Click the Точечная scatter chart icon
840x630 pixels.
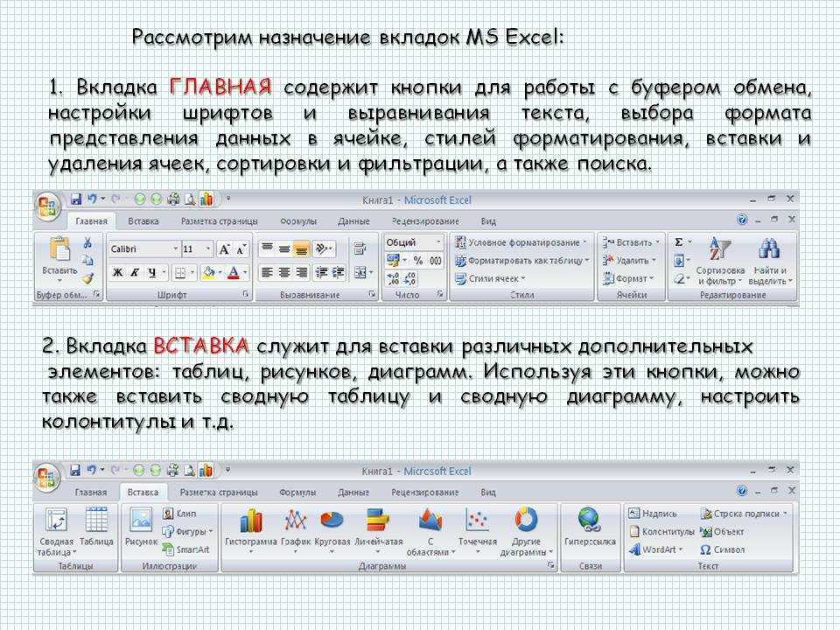click(477, 520)
